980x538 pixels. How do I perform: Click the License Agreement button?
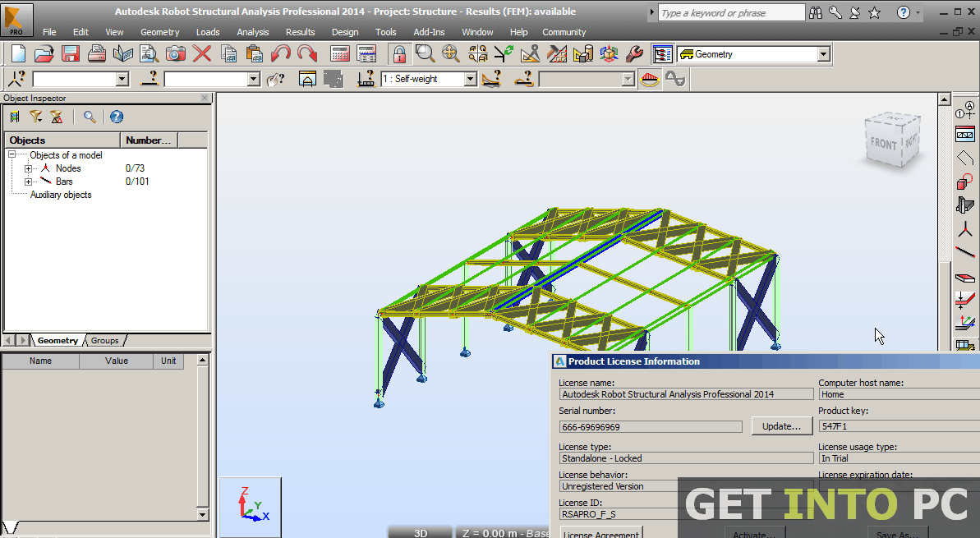tap(600, 533)
